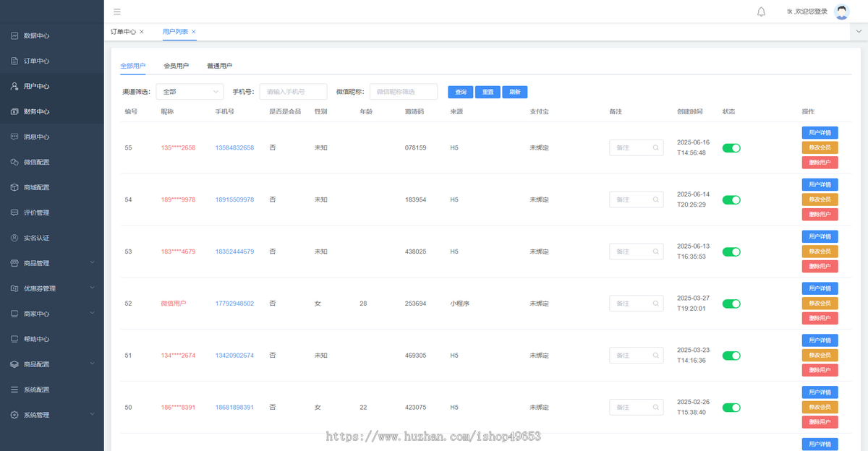Click the 评价管理 comment icon in sidebar

pyautogui.click(x=14, y=212)
